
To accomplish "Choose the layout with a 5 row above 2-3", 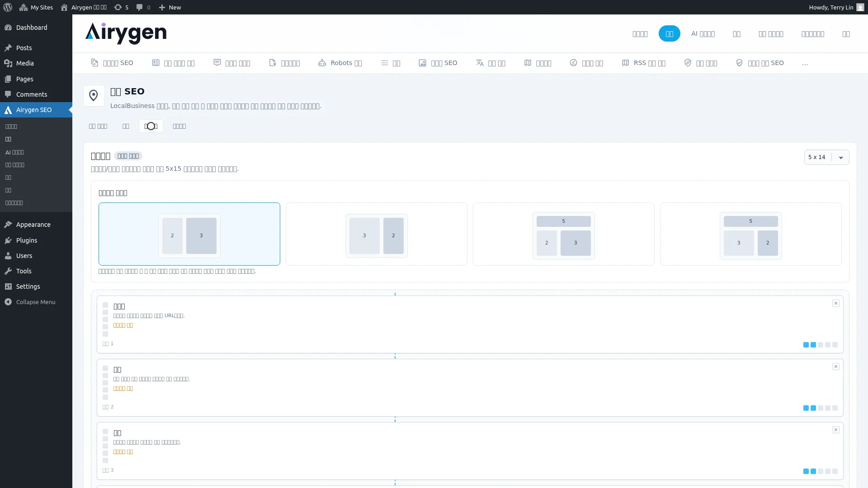I will pyautogui.click(x=564, y=234).
